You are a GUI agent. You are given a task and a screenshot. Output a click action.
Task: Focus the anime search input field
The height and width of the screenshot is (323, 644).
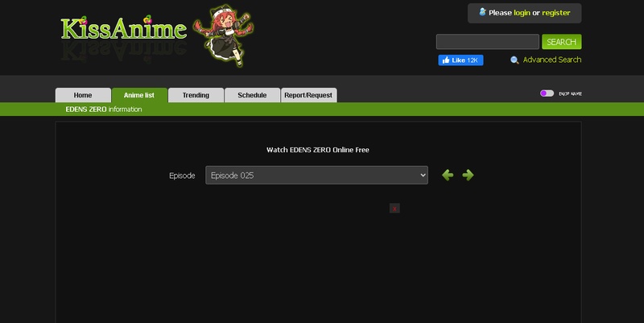[488, 42]
